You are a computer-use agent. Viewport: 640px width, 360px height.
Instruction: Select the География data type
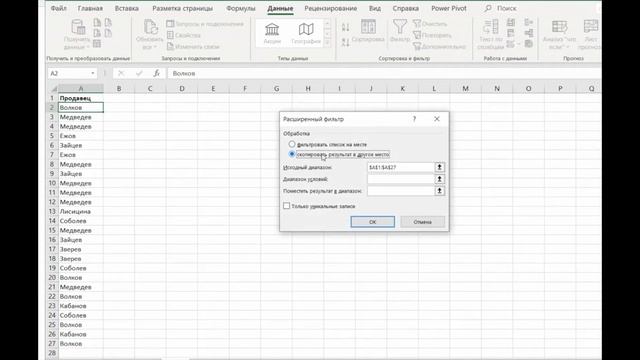(x=306, y=33)
